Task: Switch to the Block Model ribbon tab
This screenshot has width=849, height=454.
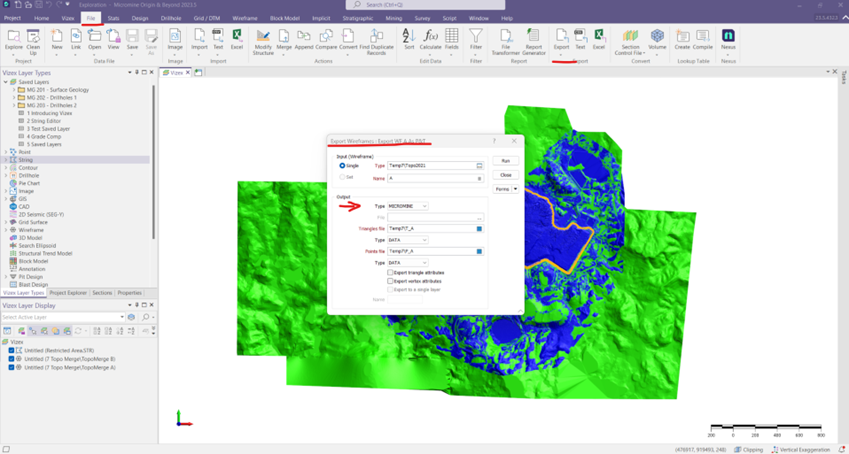Action: pyautogui.click(x=284, y=18)
